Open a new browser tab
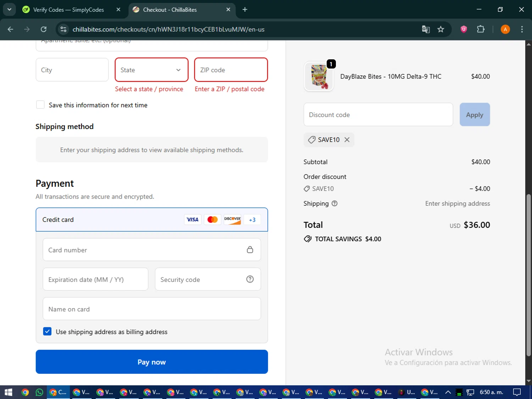The width and height of the screenshot is (532, 399). pyautogui.click(x=245, y=10)
